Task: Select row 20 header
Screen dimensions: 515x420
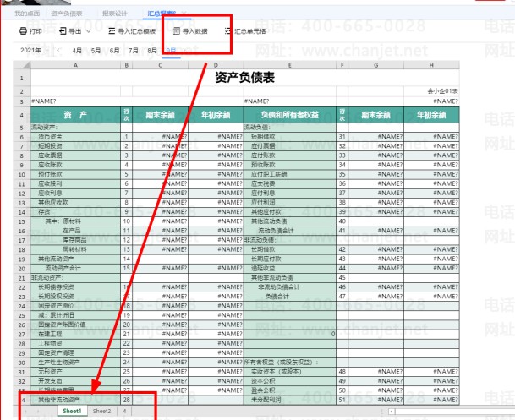Action: tap(22, 269)
